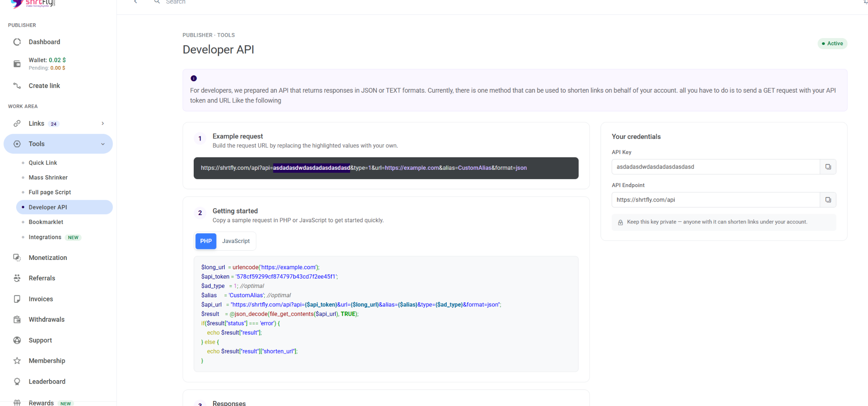Click the PUBLISHER · TOOLS breadcrumb
Screen dimensions: 868x406
tap(209, 35)
